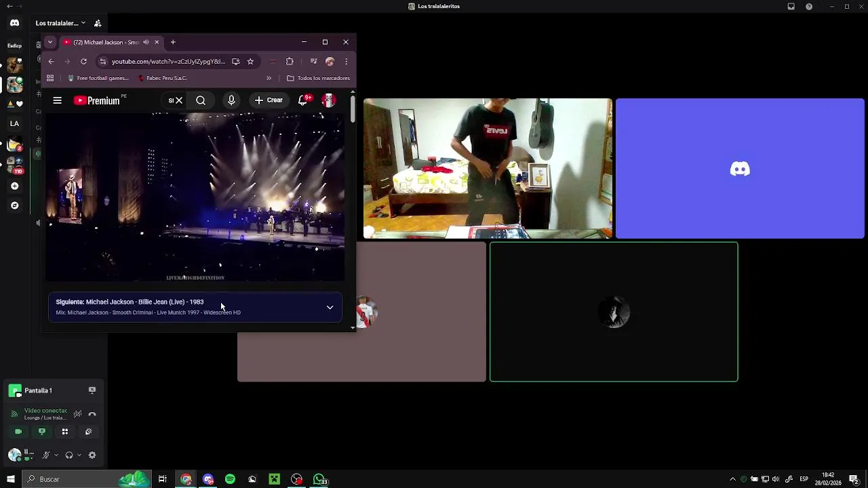
Task: Open microphone input options chevron
Action: [56, 455]
